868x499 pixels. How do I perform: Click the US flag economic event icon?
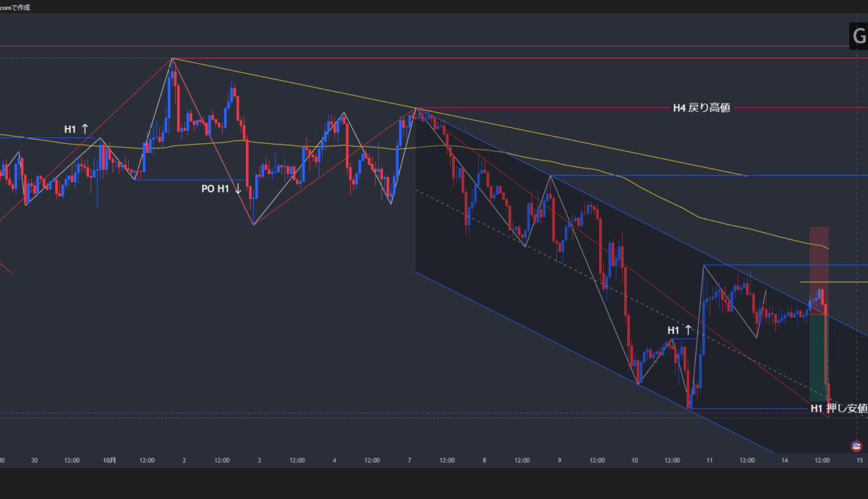pyautogui.click(x=857, y=445)
